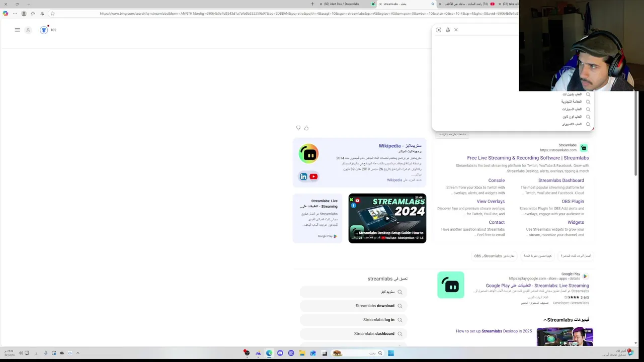This screenshot has width=644, height=362.
Task: Click the taskbar search box
Action: [x=358, y=353]
